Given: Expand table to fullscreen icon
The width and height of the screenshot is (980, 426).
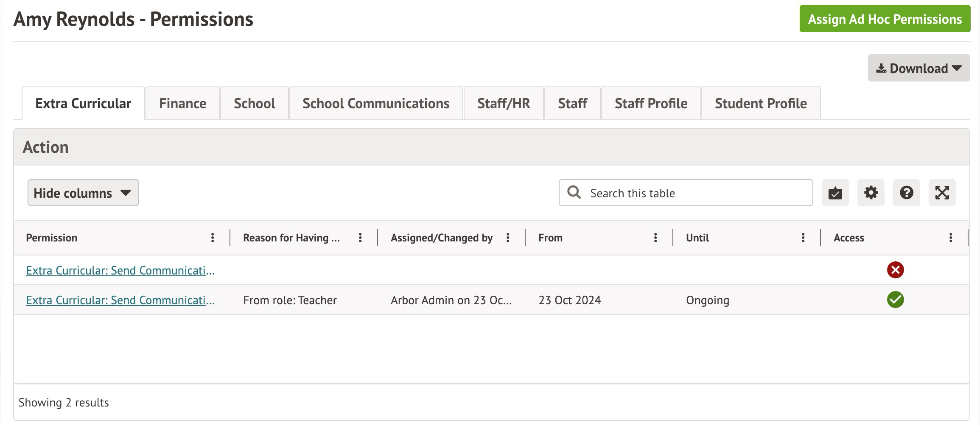Looking at the screenshot, I should pyautogui.click(x=942, y=193).
